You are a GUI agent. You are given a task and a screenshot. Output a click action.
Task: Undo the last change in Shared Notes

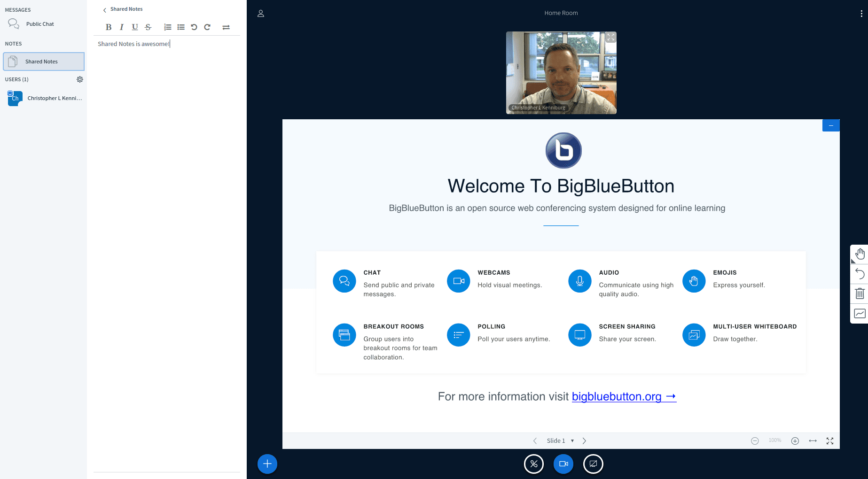(194, 27)
